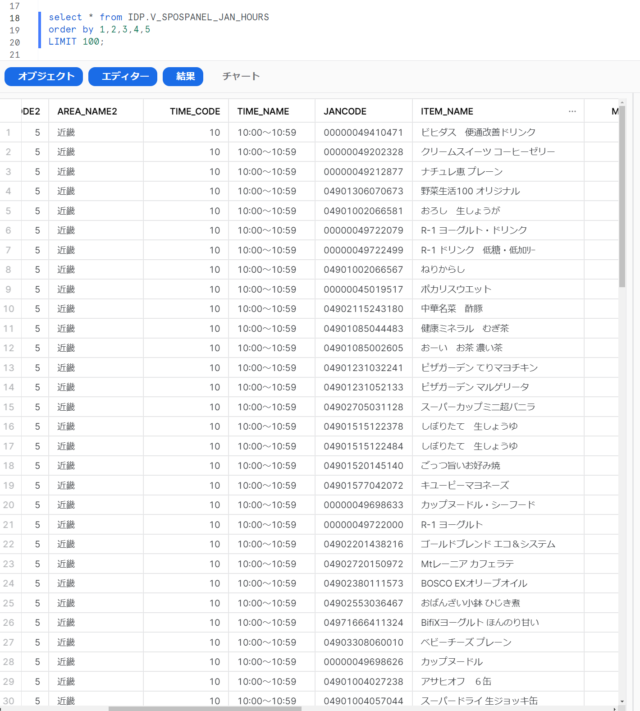
Task: Select JANCODE cell 04902115243180
Action: point(363,309)
